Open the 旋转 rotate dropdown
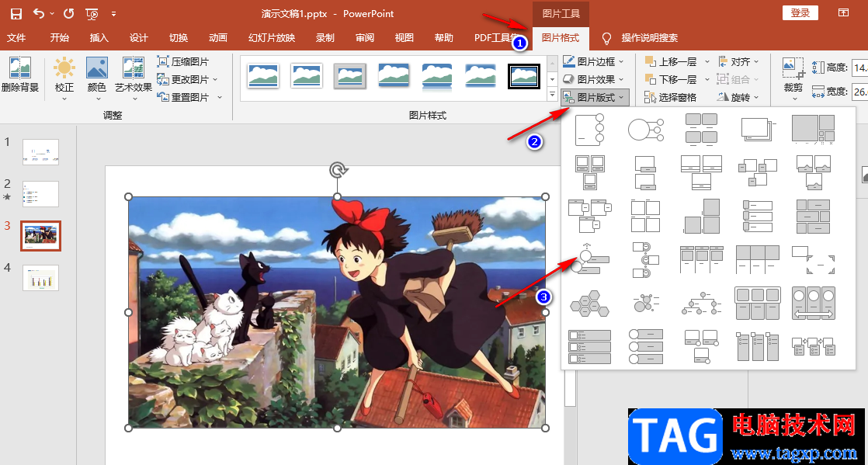868x465 pixels. [738, 98]
